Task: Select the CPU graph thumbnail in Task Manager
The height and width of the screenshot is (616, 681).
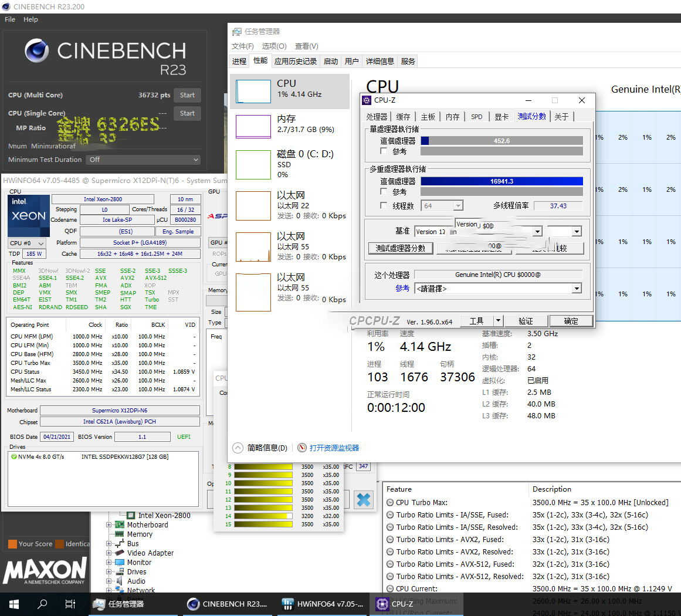Action: pyautogui.click(x=253, y=91)
